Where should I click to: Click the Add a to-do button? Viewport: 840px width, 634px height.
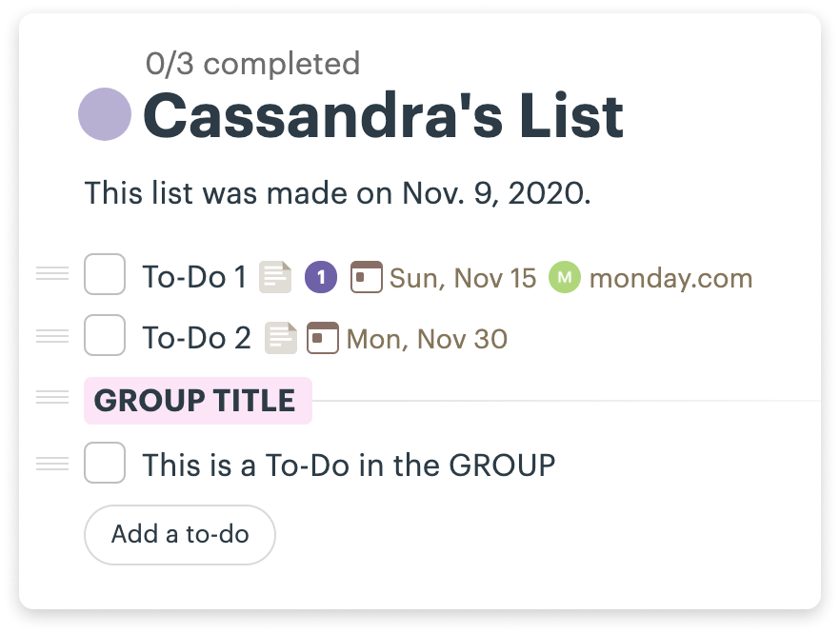tap(180, 534)
